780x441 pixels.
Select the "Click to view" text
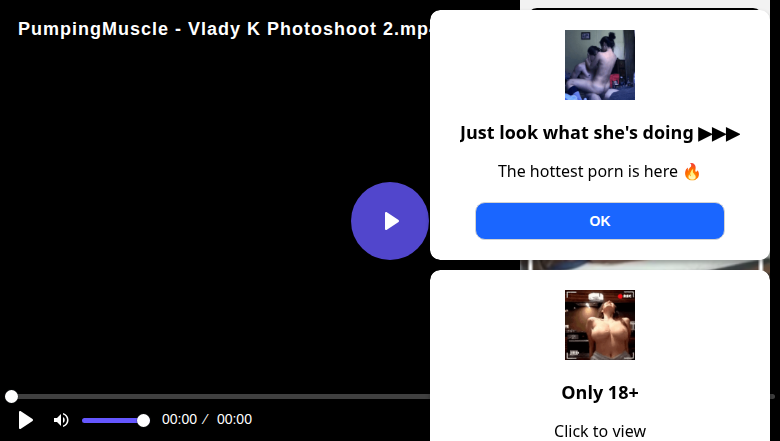(599, 431)
